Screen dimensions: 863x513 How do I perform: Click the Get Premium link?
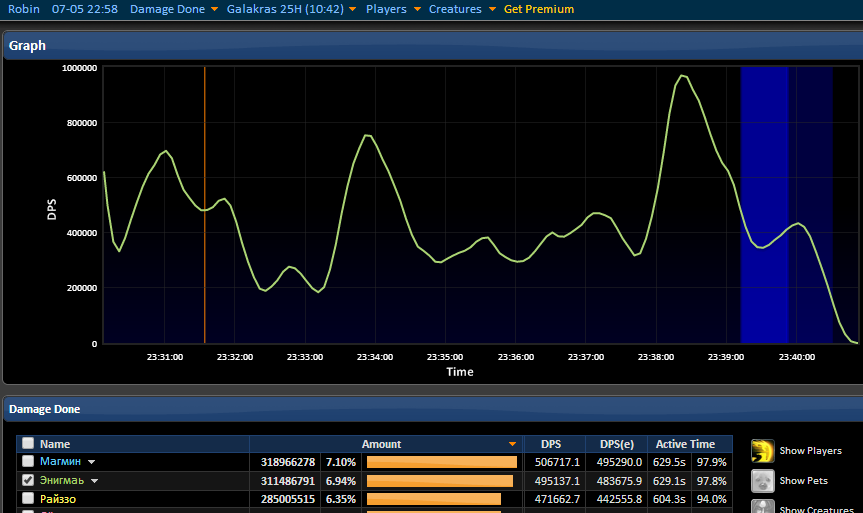coord(539,9)
